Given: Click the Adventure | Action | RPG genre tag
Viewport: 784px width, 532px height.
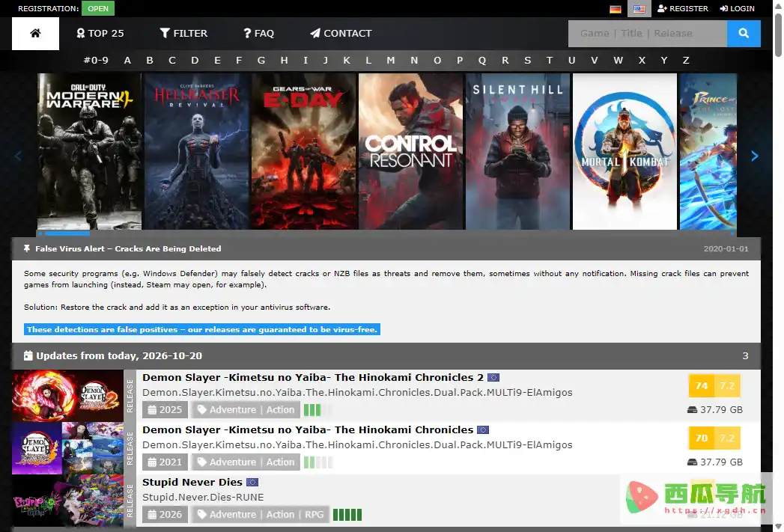Looking at the screenshot, I should coord(260,515).
